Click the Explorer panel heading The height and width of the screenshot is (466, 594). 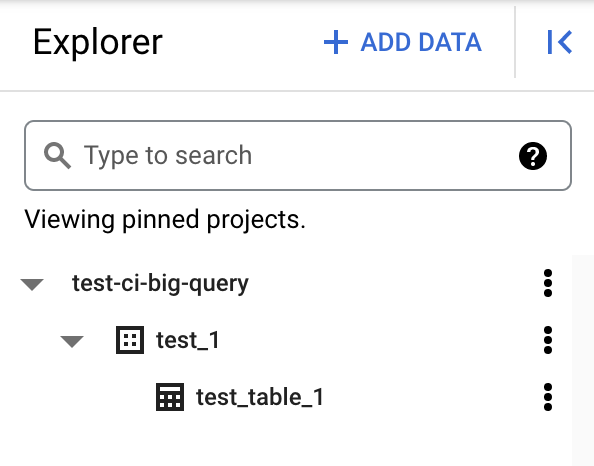pyautogui.click(x=98, y=42)
